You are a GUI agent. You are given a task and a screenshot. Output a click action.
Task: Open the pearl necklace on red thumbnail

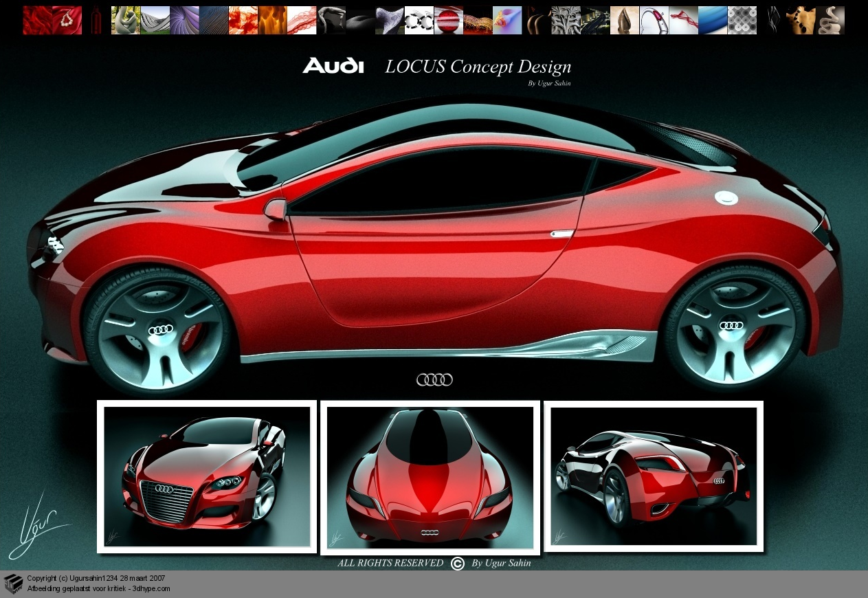pos(67,20)
